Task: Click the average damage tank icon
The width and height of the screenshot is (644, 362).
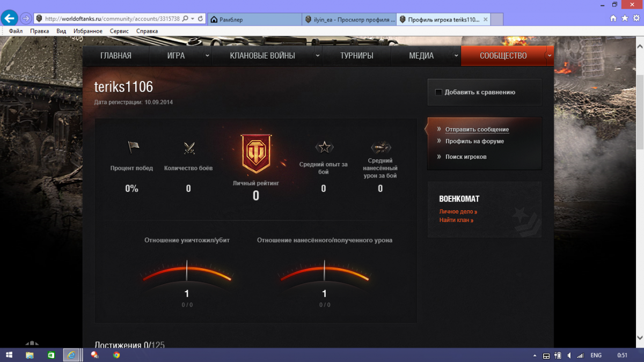Action: pyautogui.click(x=380, y=147)
